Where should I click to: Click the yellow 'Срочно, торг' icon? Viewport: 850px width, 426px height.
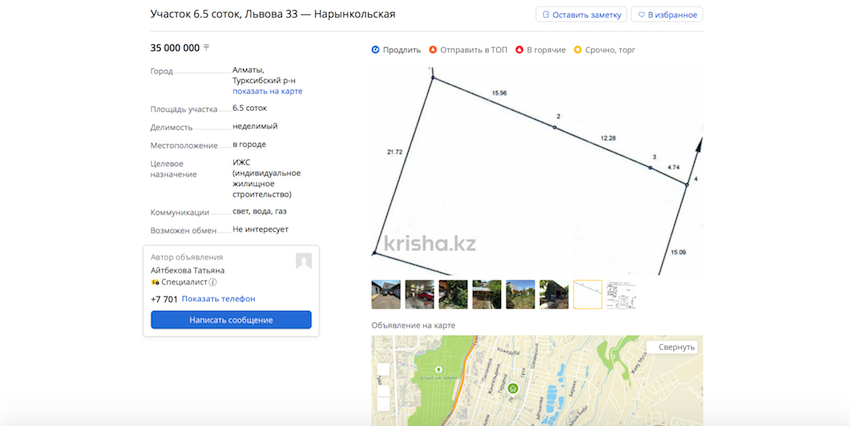coord(577,50)
